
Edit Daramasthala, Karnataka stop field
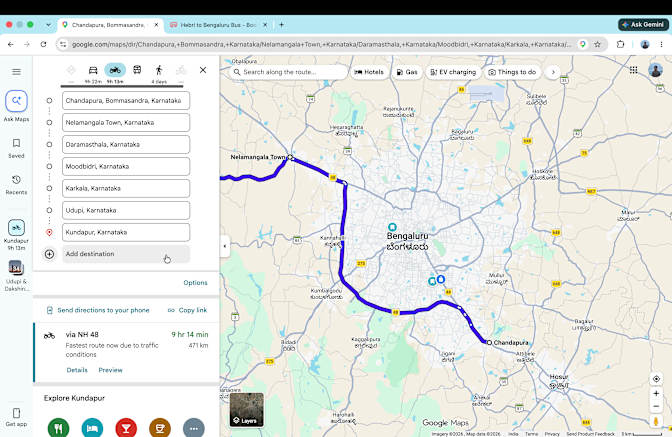coord(126,144)
